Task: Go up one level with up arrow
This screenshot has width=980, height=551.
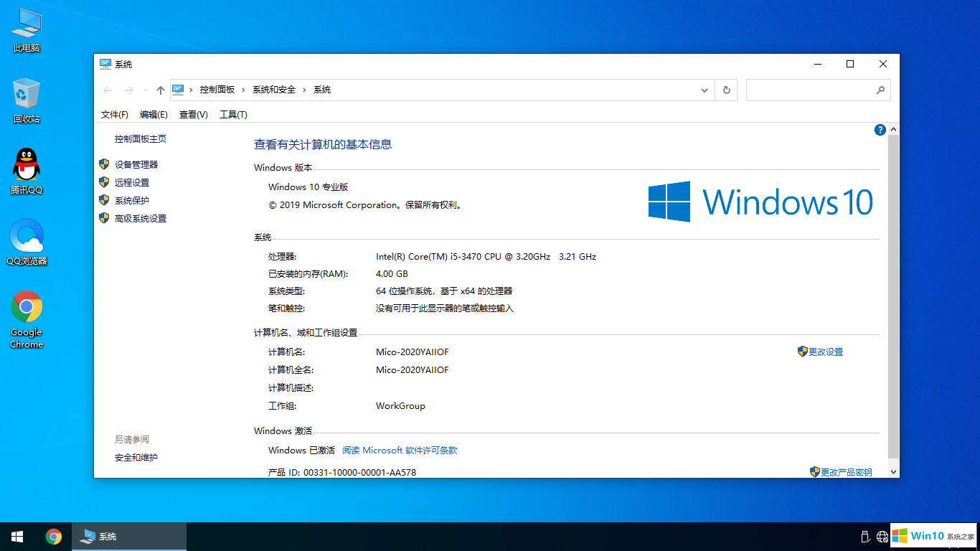Action: [x=161, y=90]
